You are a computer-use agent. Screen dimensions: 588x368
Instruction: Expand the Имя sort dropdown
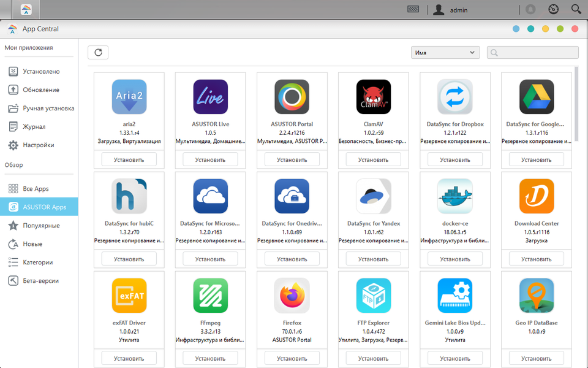click(x=445, y=53)
